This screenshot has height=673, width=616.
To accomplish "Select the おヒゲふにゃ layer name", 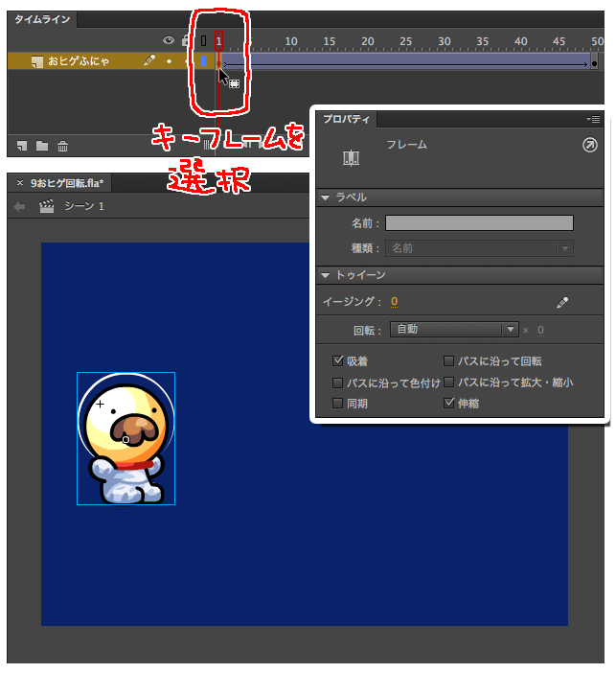I will [78, 61].
